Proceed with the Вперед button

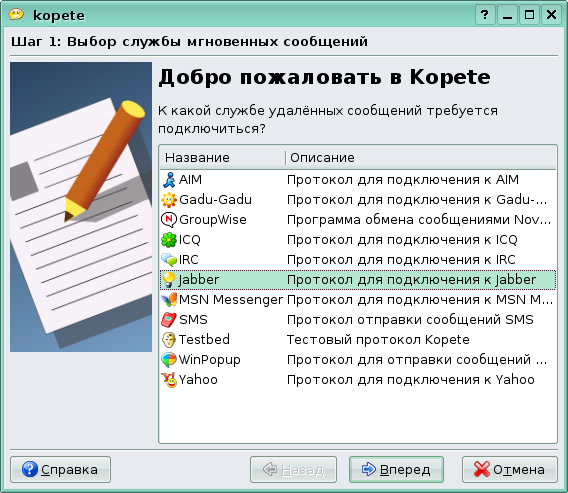point(396,469)
